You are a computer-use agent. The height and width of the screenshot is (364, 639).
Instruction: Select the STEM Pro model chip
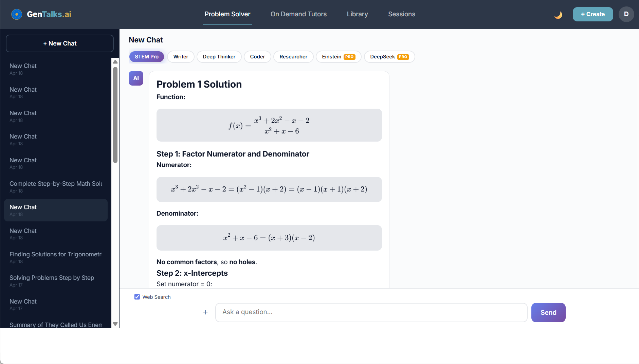click(147, 57)
